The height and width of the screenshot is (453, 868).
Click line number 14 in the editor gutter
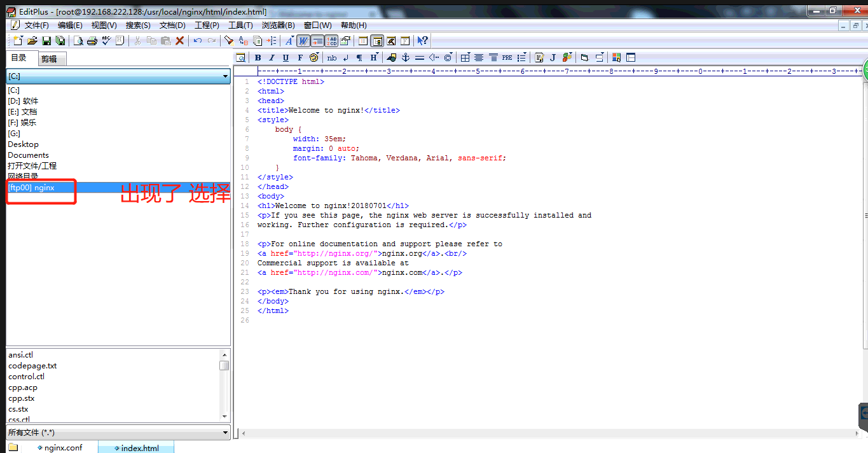[x=245, y=206]
